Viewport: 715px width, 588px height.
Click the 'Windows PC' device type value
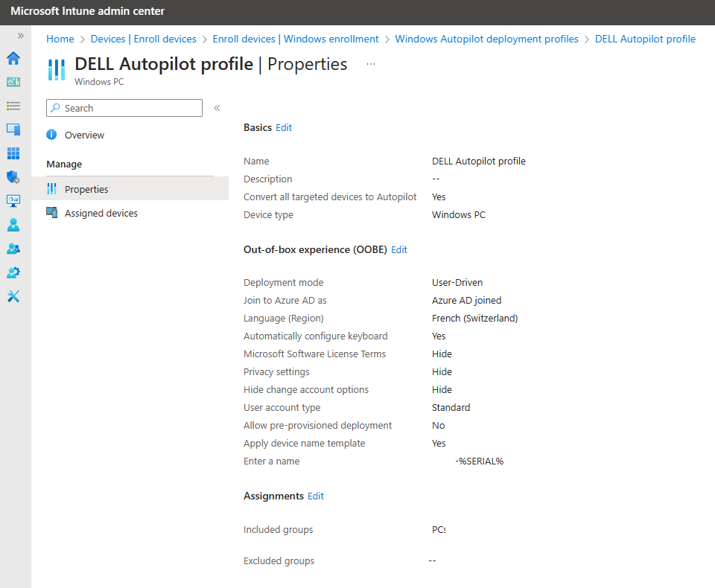(x=459, y=214)
